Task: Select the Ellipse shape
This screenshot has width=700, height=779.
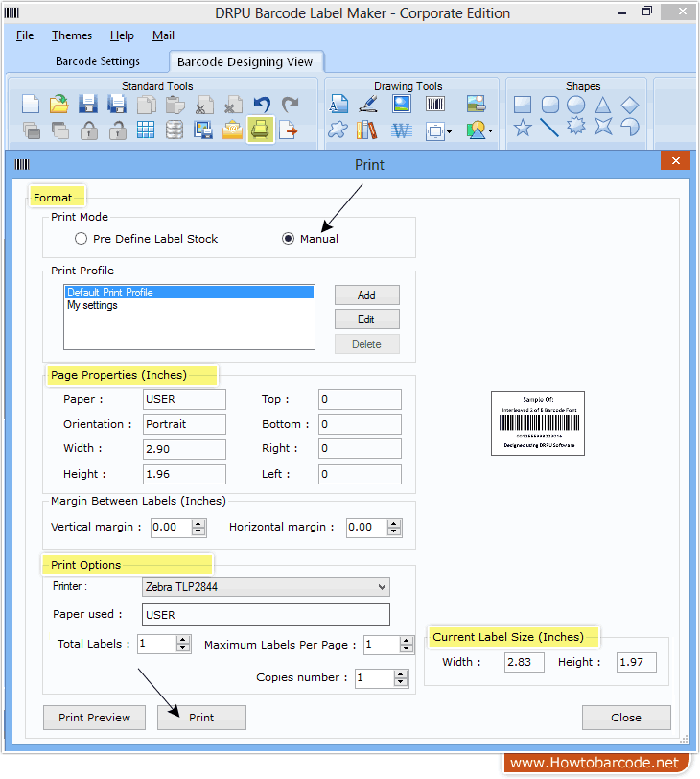Action: [x=576, y=105]
